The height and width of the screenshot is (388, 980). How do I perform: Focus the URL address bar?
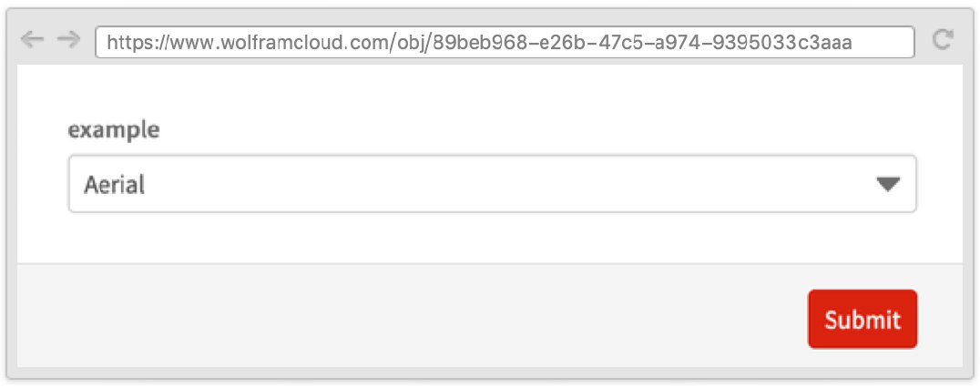(505, 41)
